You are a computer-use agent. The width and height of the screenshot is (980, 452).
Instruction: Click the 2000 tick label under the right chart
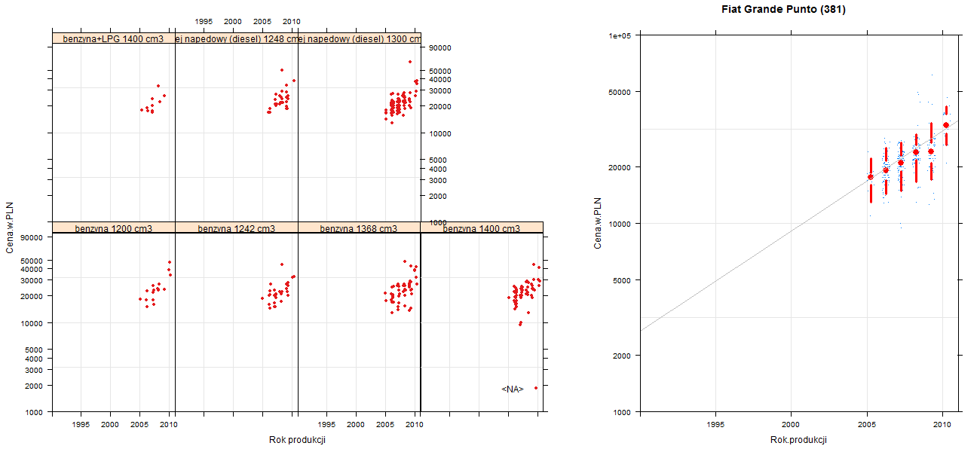point(791,425)
